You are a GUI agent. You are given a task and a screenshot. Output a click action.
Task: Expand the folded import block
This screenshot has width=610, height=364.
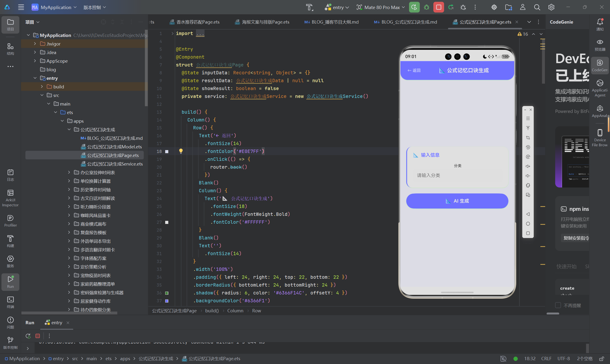coord(172,33)
